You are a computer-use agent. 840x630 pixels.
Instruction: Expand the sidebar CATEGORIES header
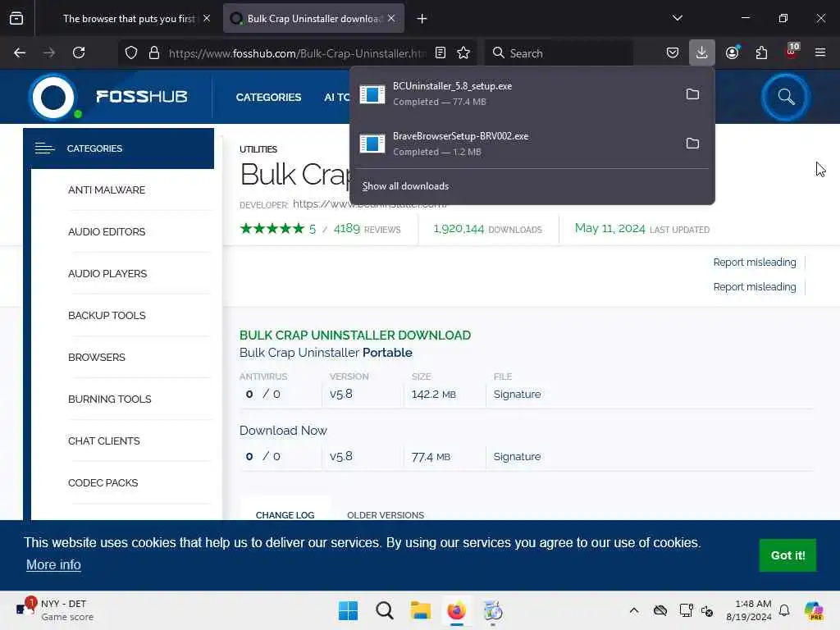coord(118,148)
